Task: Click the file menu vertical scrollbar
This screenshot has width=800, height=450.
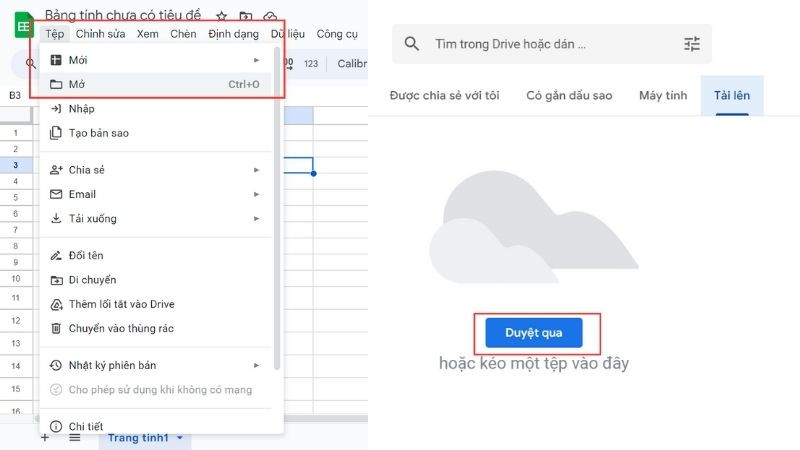Action: pyautogui.click(x=277, y=208)
